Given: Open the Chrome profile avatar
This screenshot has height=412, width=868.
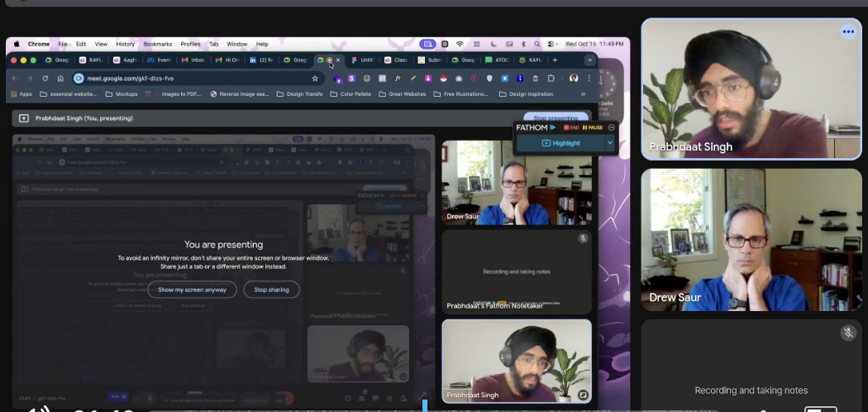Looking at the screenshot, I should [574, 79].
